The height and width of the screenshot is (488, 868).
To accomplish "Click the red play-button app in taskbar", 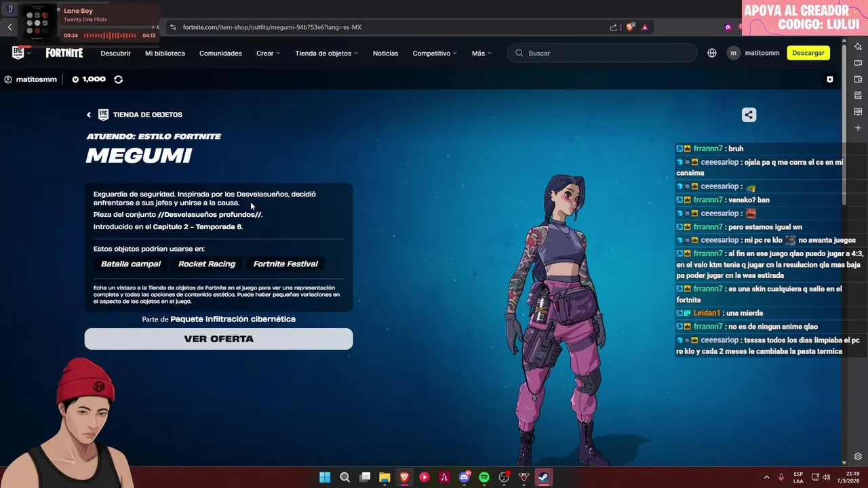I will pos(425,477).
